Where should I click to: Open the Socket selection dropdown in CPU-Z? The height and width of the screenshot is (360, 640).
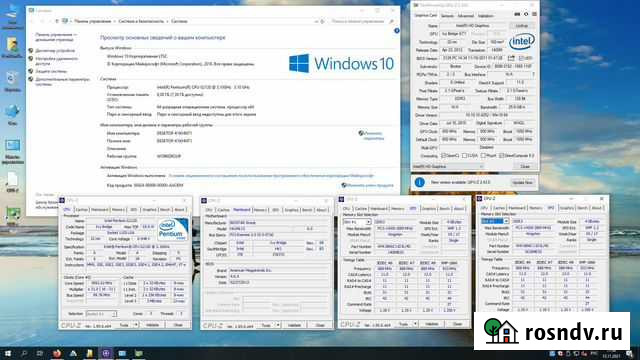[102, 314]
